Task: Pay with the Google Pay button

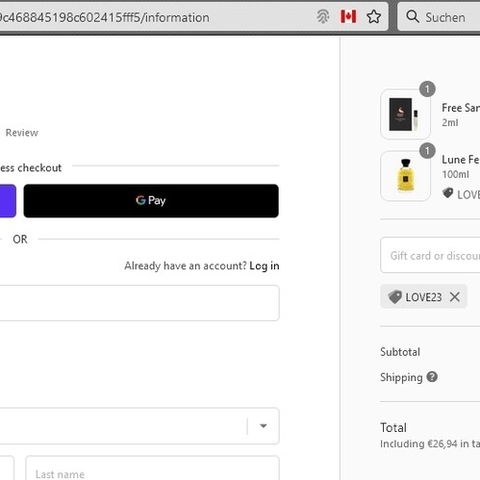Action: [151, 201]
